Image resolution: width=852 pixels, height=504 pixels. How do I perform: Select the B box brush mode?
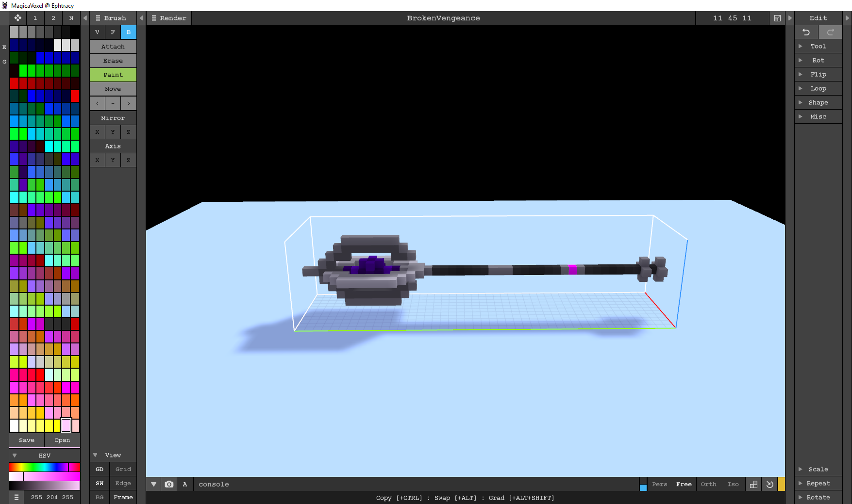click(x=128, y=32)
